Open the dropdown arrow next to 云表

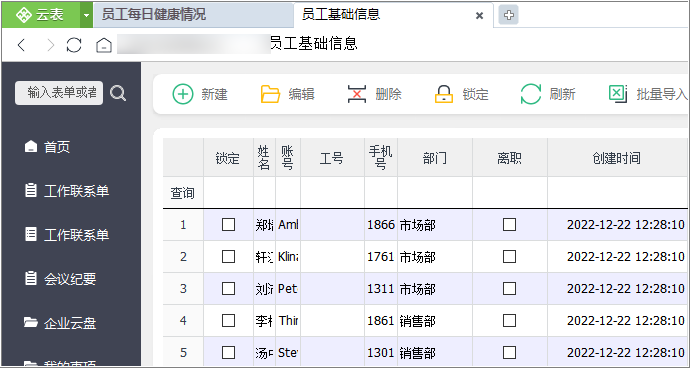86,15
